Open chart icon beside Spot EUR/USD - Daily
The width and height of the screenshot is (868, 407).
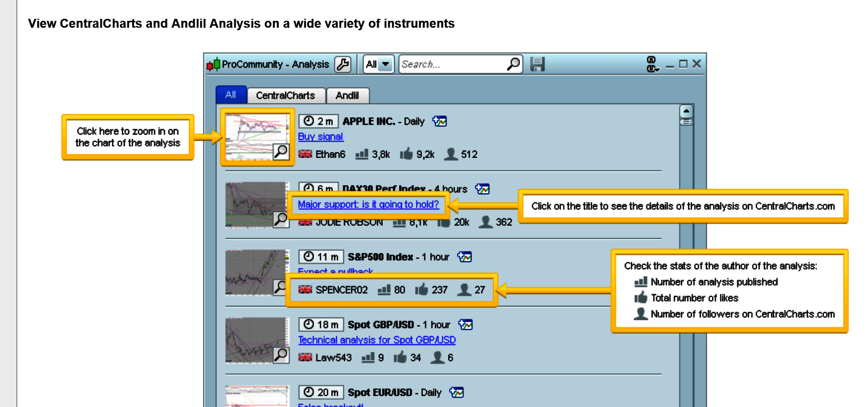click(x=457, y=392)
